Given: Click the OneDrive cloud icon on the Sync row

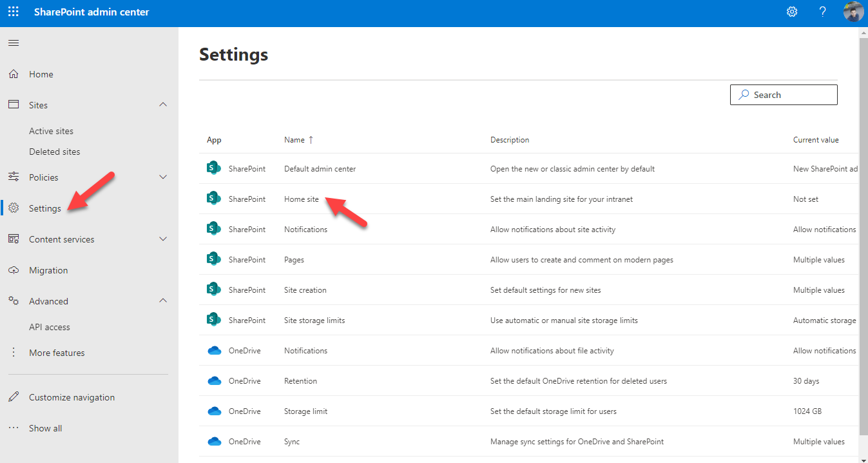Looking at the screenshot, I should pyautogui.click(x=214, y=441).
